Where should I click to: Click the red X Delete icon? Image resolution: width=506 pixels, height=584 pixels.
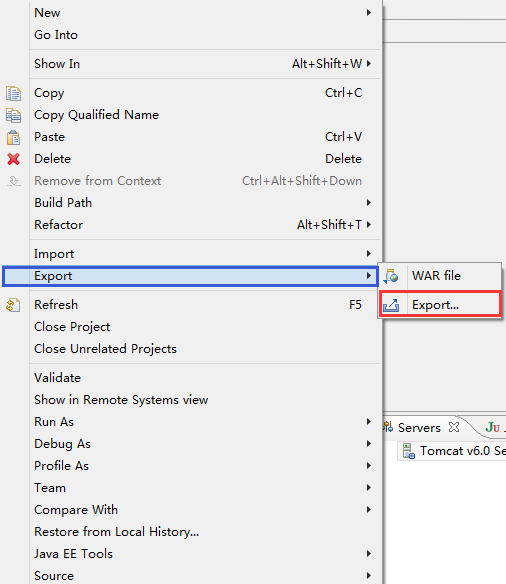pyautogui.click(x=13, y=159)
